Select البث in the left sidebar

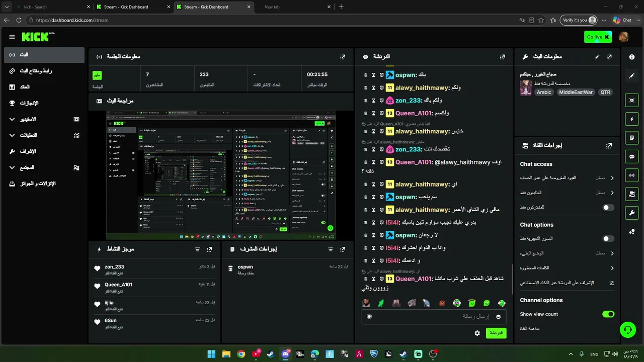click(44, 55)
